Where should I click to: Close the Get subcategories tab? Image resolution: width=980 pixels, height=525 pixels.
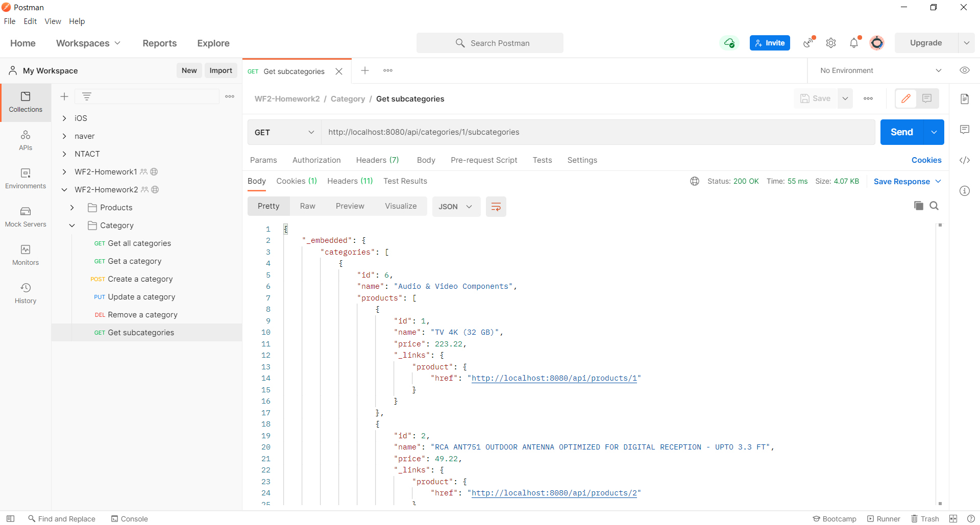339,71
